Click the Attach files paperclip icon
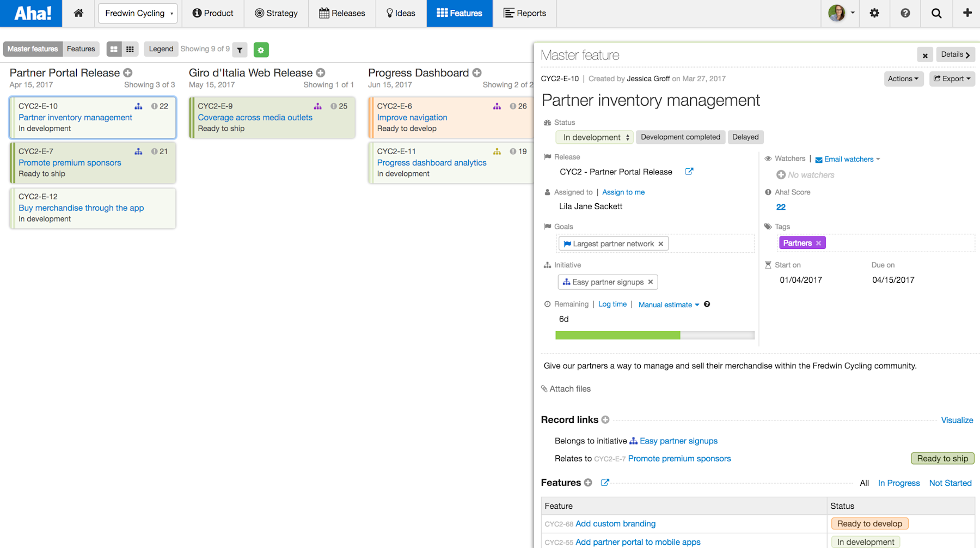The height and width of the screenshot is (548, 980). pos(545,388)
